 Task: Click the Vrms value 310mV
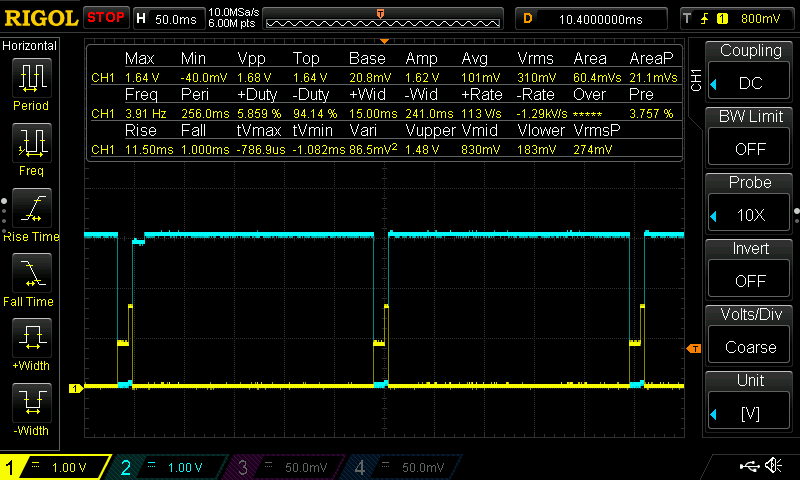(536, 78)
